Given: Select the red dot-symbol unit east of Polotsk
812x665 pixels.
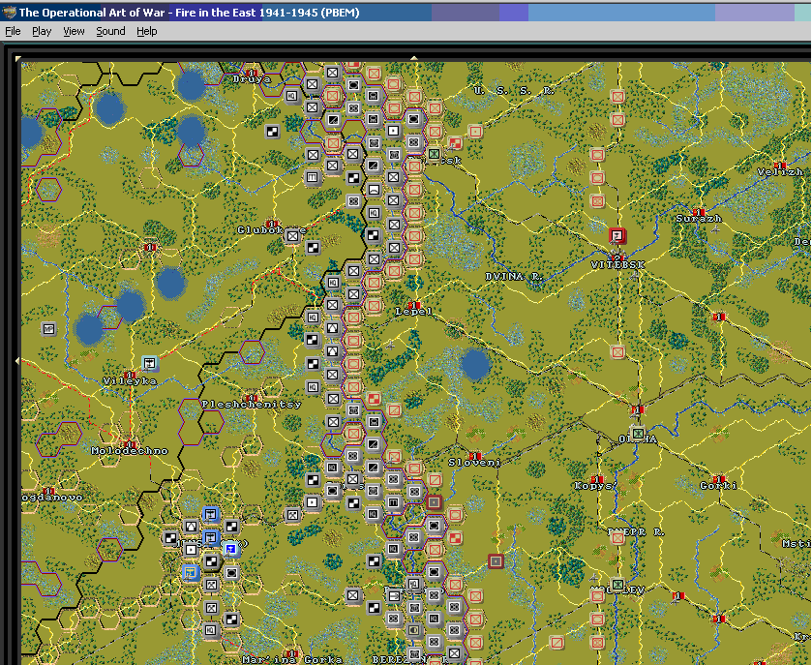Looking at the screenshot, I should [x=475, y=132].
